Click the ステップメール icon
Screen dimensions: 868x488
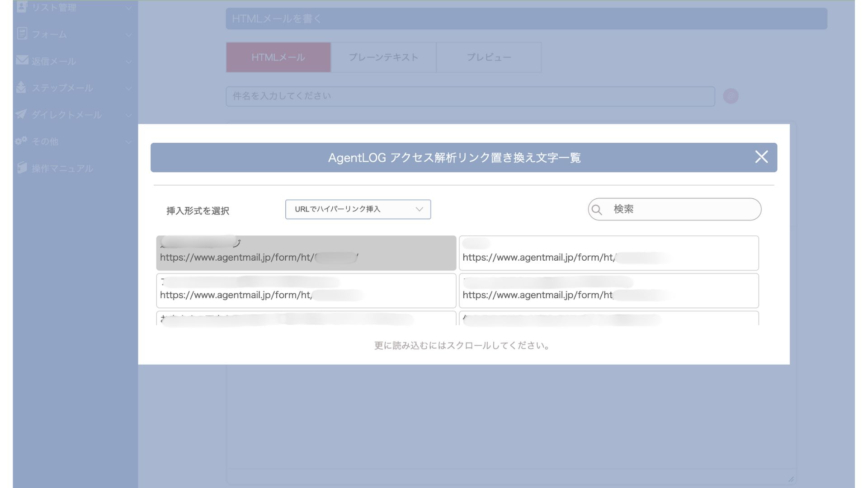click(21, 87)
